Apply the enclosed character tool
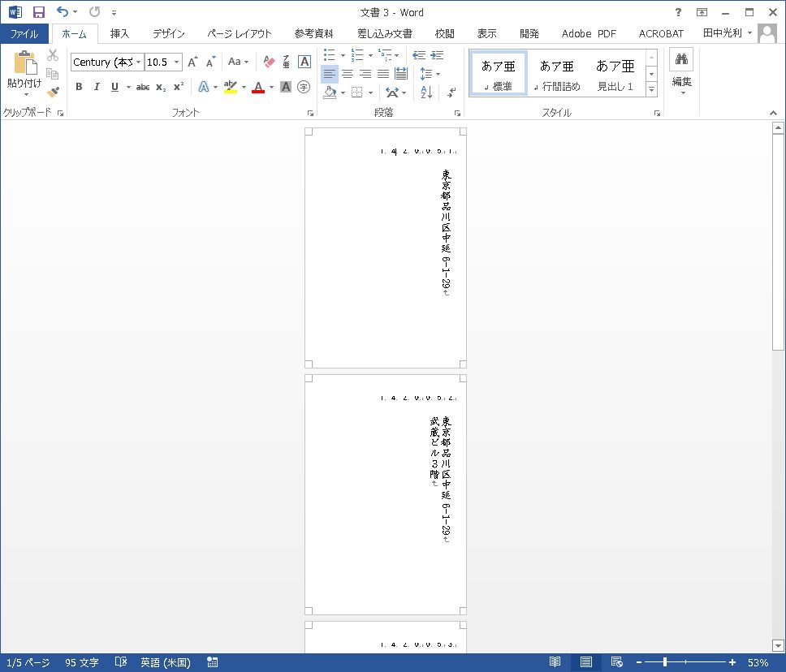 click(304, 87)
